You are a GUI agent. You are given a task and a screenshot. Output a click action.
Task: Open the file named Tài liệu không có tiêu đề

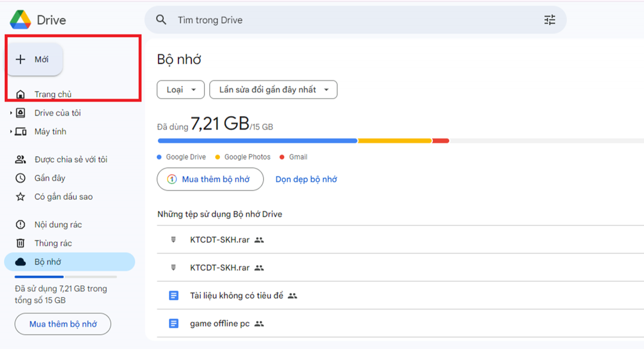click(x=237, y=295)
